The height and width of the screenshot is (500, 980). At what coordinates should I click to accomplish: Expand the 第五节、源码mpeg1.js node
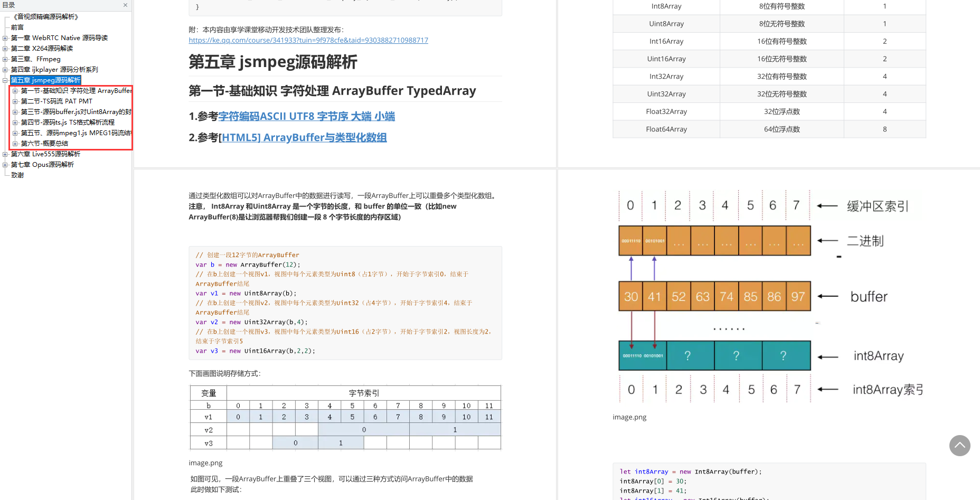[15, 133]
